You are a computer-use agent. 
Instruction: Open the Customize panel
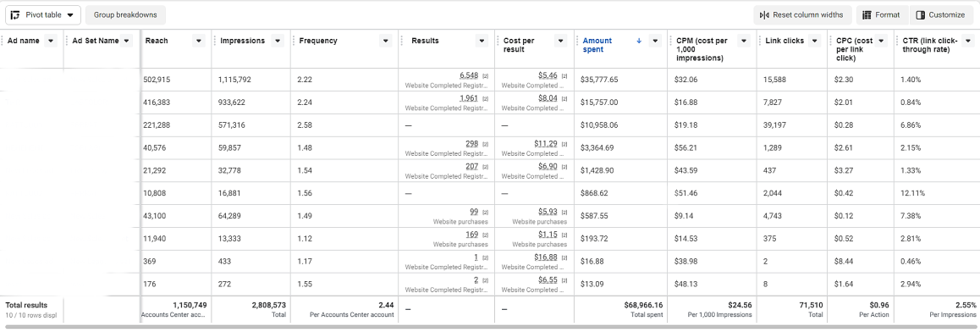[x=940, y=15]
